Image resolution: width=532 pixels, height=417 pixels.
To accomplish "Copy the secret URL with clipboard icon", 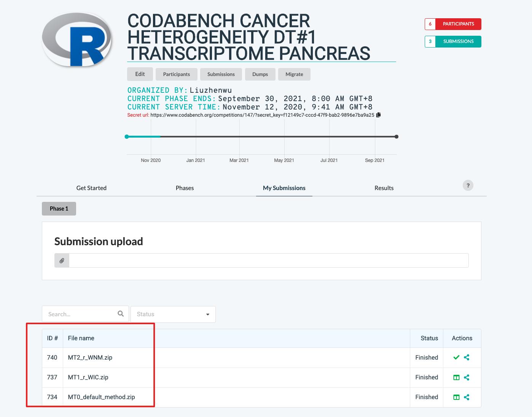I will 378,115.
